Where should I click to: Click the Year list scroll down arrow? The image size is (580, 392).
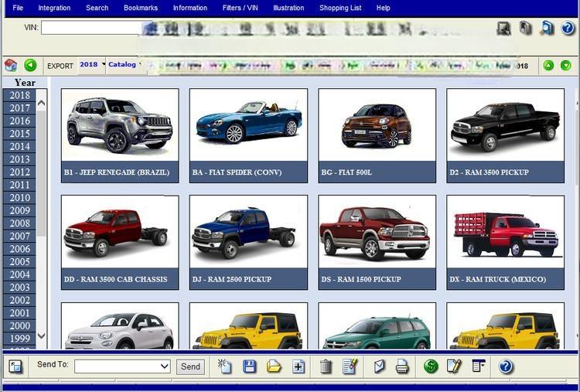[x=42, y=336]
